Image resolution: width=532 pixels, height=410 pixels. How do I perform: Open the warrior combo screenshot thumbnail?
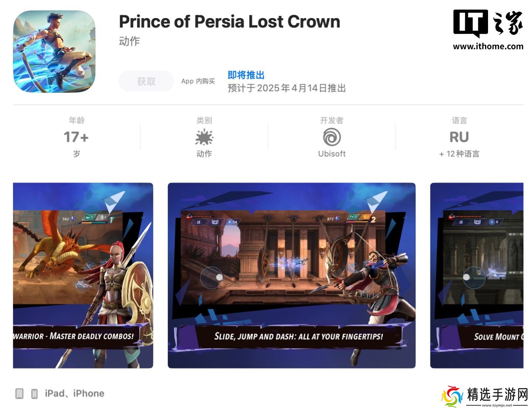tap(83, 276)
